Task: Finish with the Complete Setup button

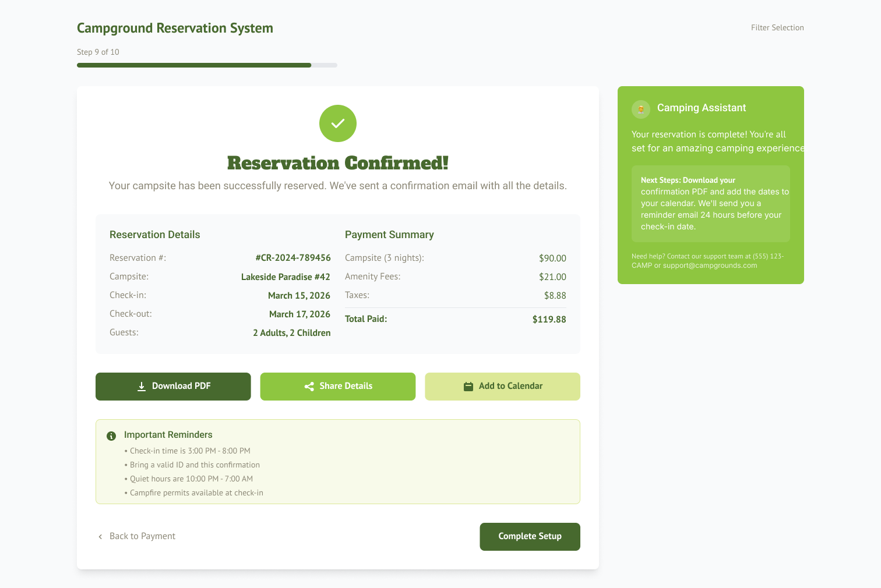Action: [x=530, y=537]
